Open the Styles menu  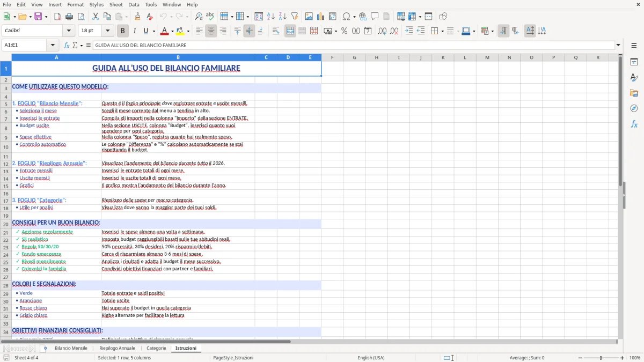(x=97, y=4)
